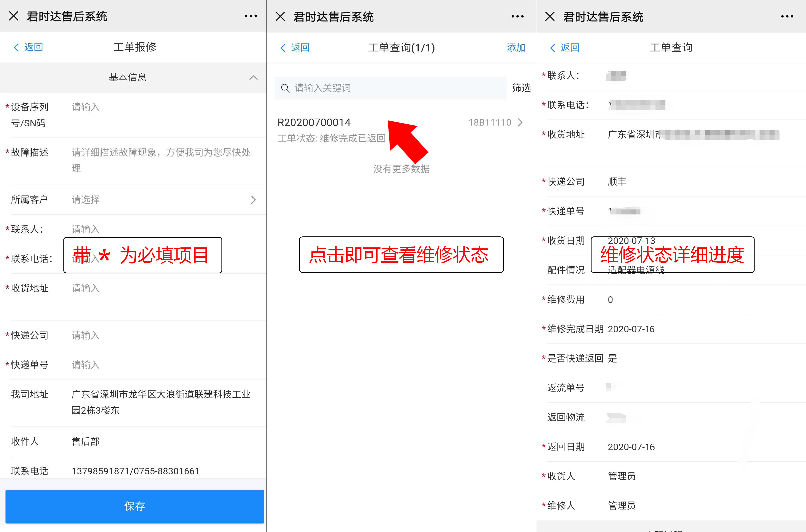Screen dimensions: 806x532
Task: Click the magnifier icon in the keyword search box
Action: (285, 88)
